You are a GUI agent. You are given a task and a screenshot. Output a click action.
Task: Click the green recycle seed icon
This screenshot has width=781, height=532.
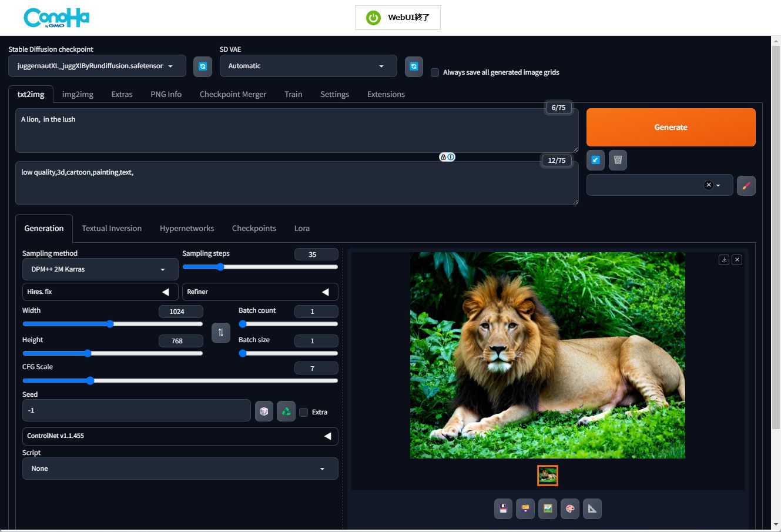(x=286, y=411)
